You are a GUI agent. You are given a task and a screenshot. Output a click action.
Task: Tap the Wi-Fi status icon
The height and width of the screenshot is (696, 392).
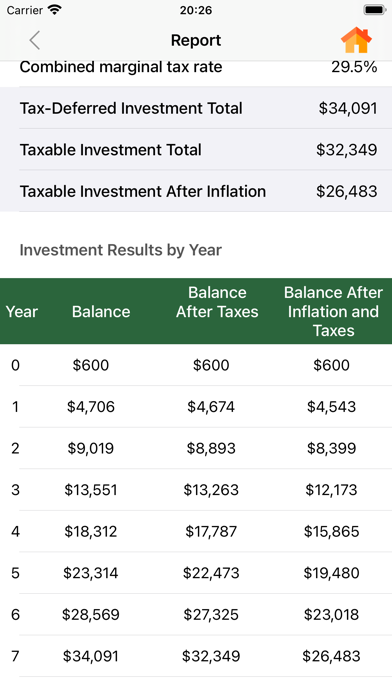click(x=55, y=10)
